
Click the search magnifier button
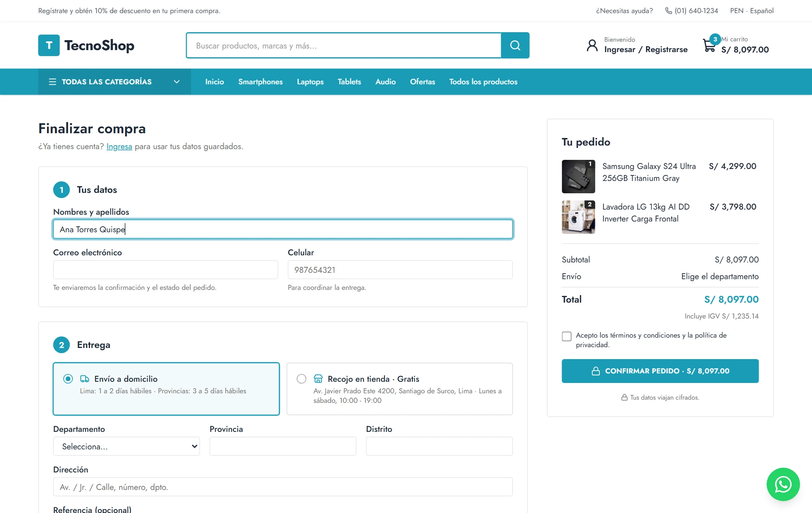515,45
